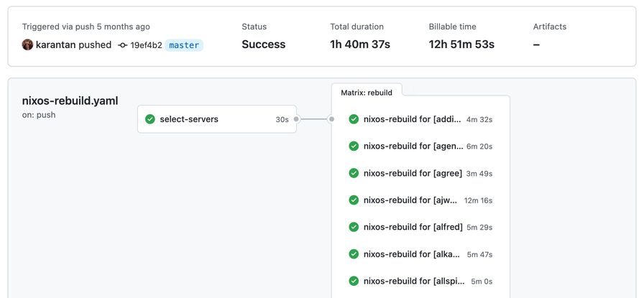Click success icon for nixos-rebuild [alka...]
Image resolution: width=644 pixels, height=298 pixels.
[354, 254]
